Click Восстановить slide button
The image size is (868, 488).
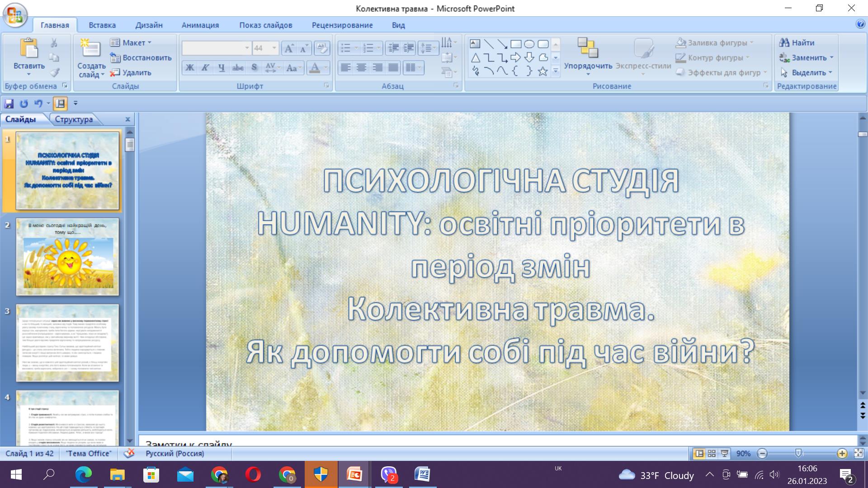[141, 57]
